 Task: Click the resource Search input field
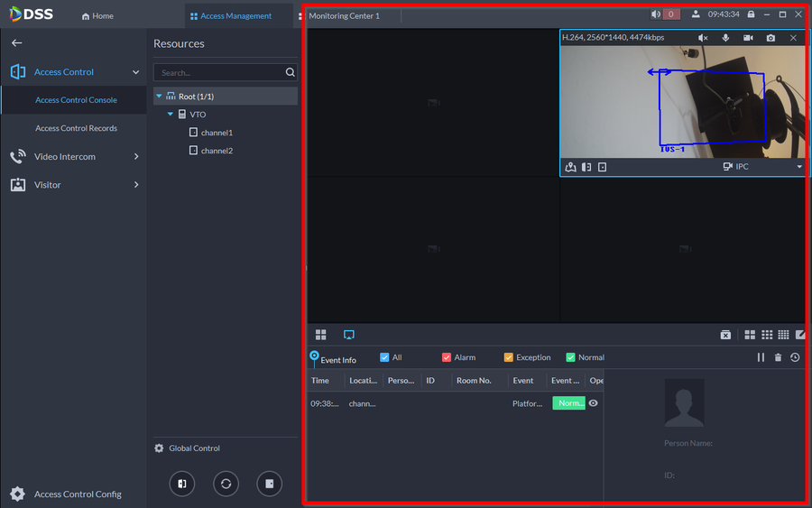(x=218, y=72)
